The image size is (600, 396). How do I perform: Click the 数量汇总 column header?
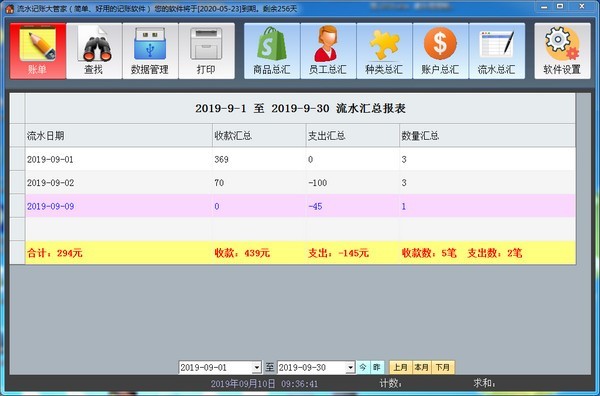click(488, 135)
